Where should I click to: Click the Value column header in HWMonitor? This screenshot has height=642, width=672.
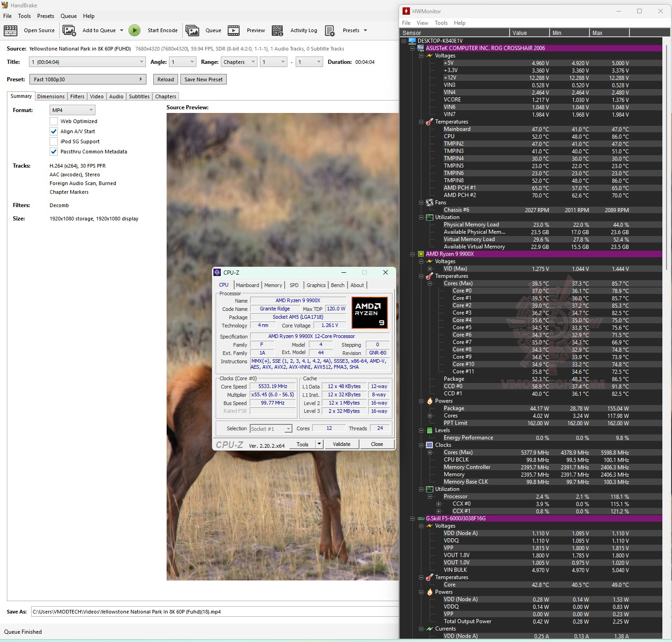pos(529,33)
